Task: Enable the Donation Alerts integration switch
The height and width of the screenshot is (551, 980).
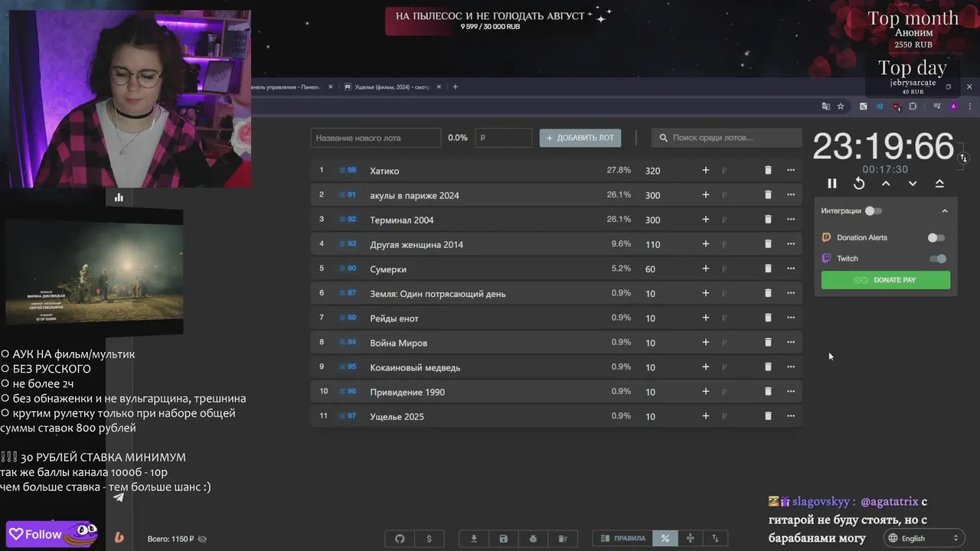Action: tap(936, 238)
